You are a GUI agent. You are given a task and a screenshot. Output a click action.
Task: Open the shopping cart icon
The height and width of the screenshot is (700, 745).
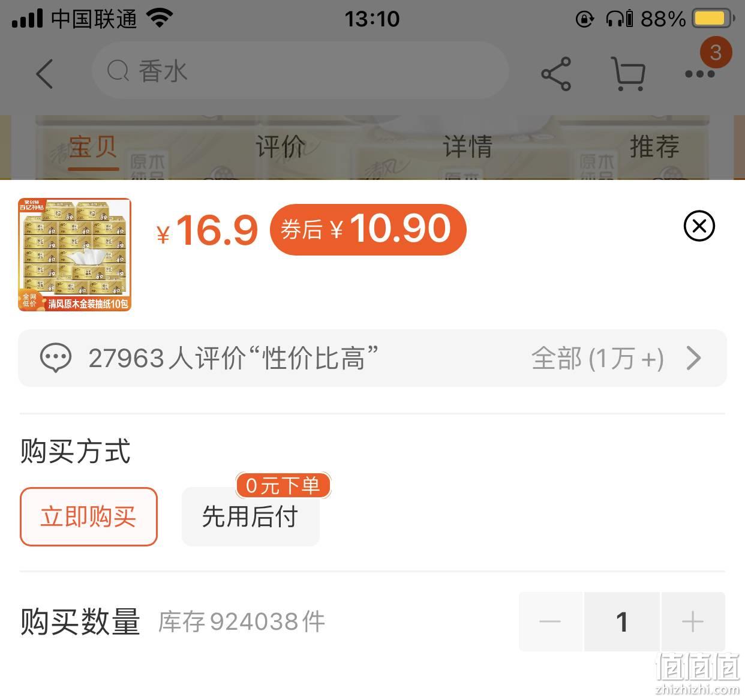pos(628,74)
